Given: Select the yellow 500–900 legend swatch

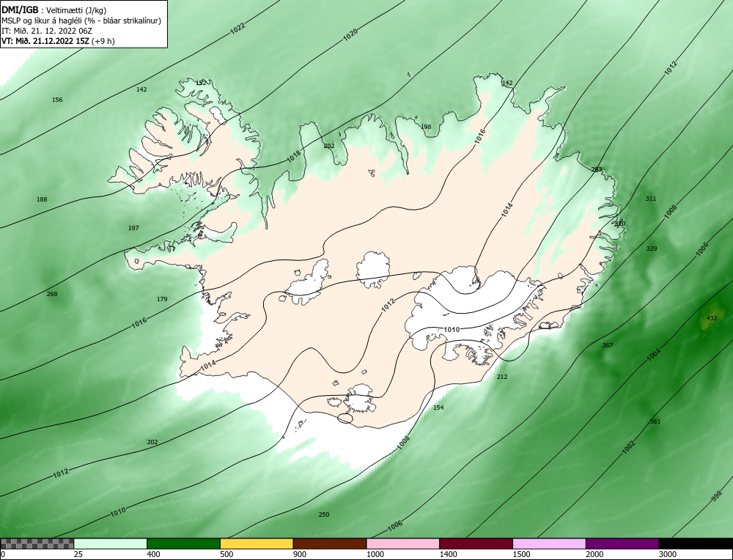Looking at the screenshot, I should [257, 544].
